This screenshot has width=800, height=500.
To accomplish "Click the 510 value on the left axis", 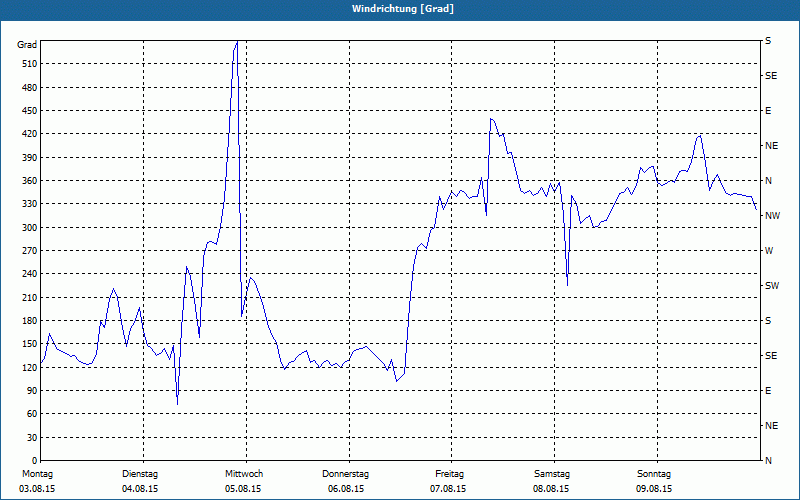I will pos(31,64).
